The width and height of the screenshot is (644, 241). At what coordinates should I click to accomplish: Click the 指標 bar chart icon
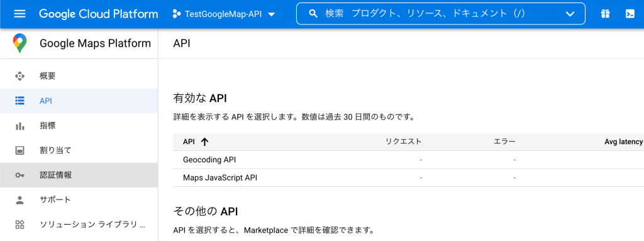point(19,126)
